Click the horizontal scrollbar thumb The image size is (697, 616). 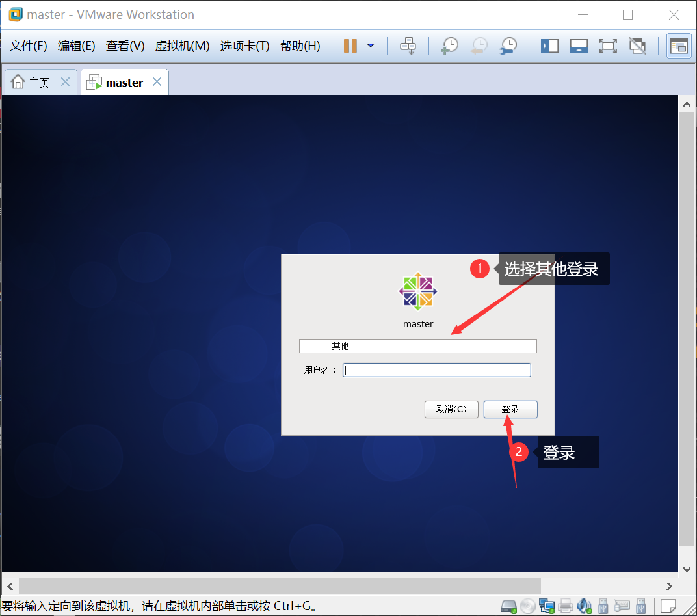point(280,586)
